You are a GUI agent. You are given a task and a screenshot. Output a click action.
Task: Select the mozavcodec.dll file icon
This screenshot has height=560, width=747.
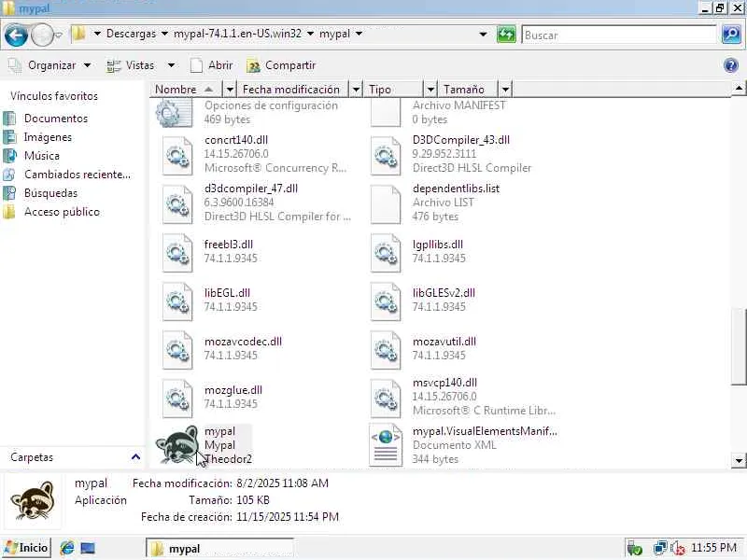pos(177,349)
